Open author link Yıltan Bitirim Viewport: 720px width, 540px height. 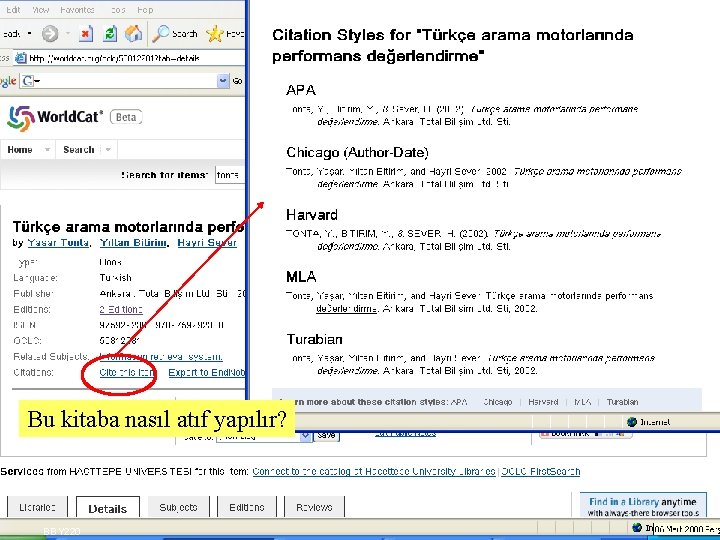coord(133,243)
